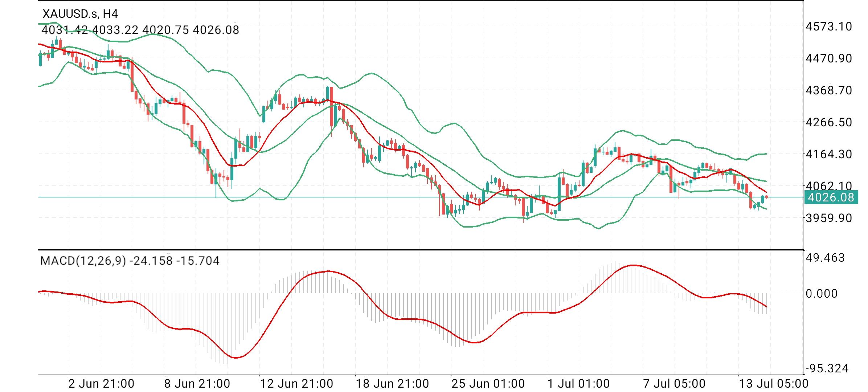Image resolution: width=868 pixels, height=392 pixels.
Task: Click the 4573.10 price axis label
Action: (828, 26)
